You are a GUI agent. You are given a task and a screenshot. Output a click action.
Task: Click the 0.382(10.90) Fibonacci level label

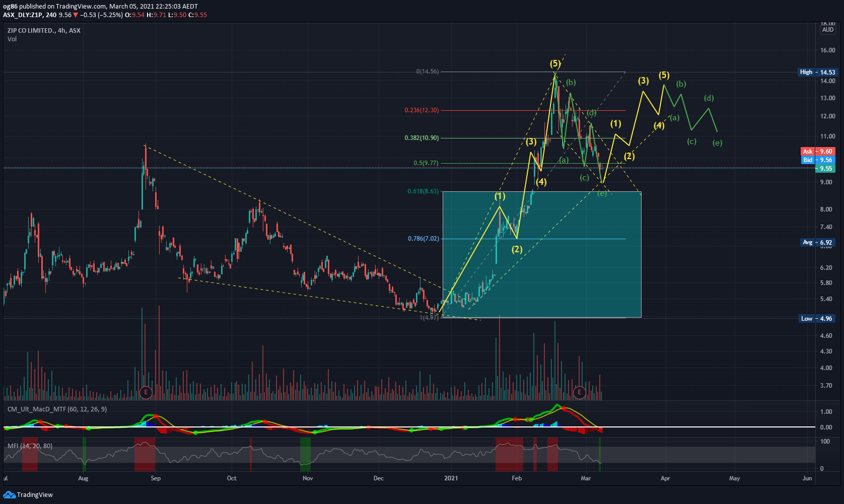tap(422, 138)
